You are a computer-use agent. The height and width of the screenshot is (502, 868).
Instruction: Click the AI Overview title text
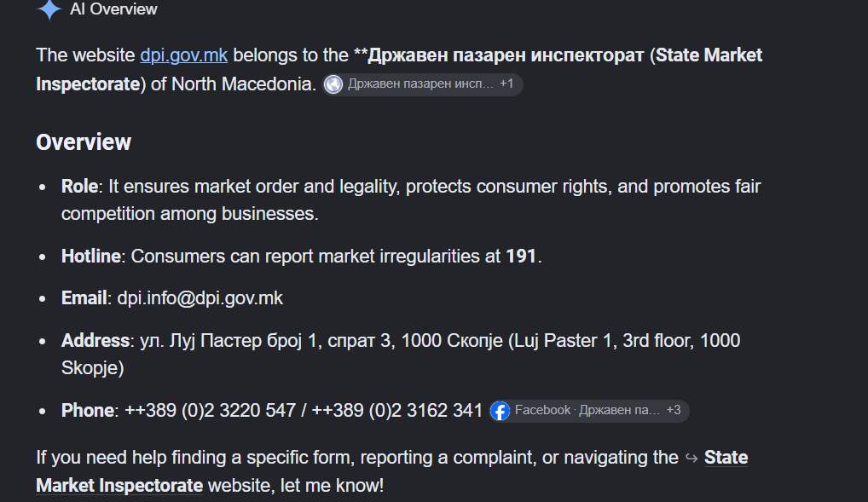point(113,9)
